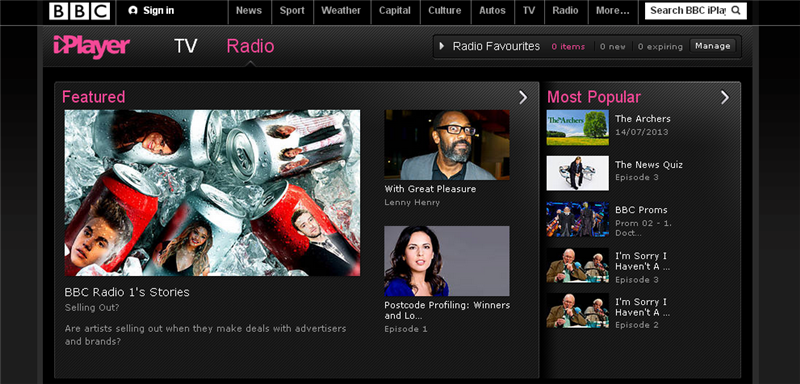This screenshot has width=800, height=384.
Task: Click I'm Sorry I Haven't A… above Episode 2
Action: tap(642, 307)
